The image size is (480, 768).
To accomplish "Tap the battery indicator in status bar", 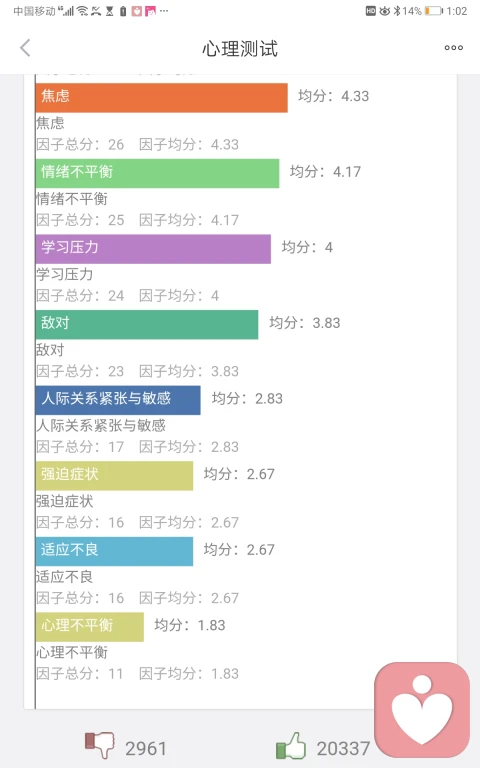I will [433, 11].
